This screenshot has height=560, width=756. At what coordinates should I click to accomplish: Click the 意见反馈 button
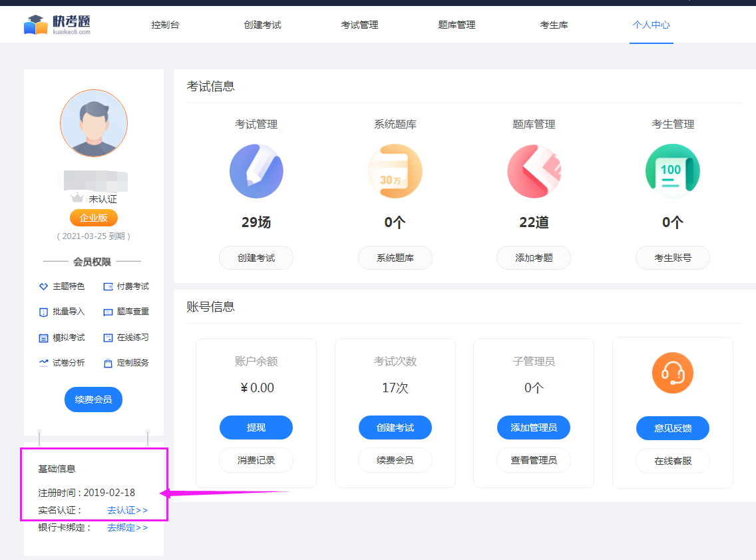[x=672, y=428]
